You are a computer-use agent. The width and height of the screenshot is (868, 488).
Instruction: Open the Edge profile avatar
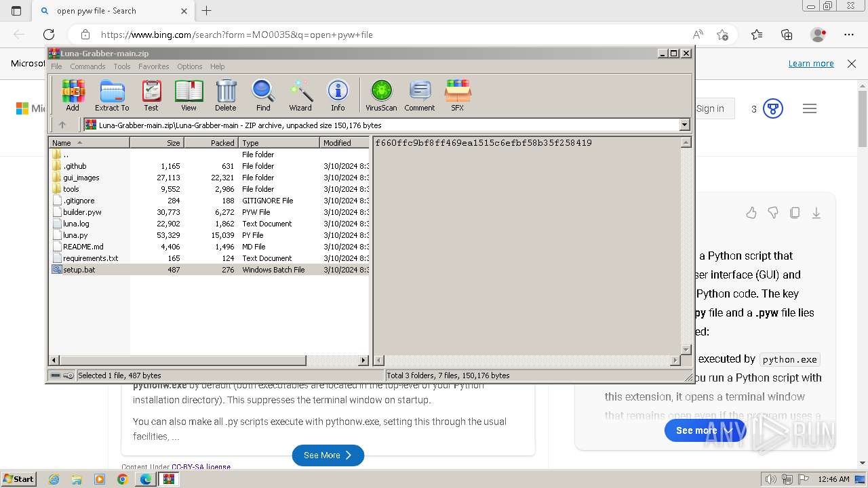click(x=818, y=35)
